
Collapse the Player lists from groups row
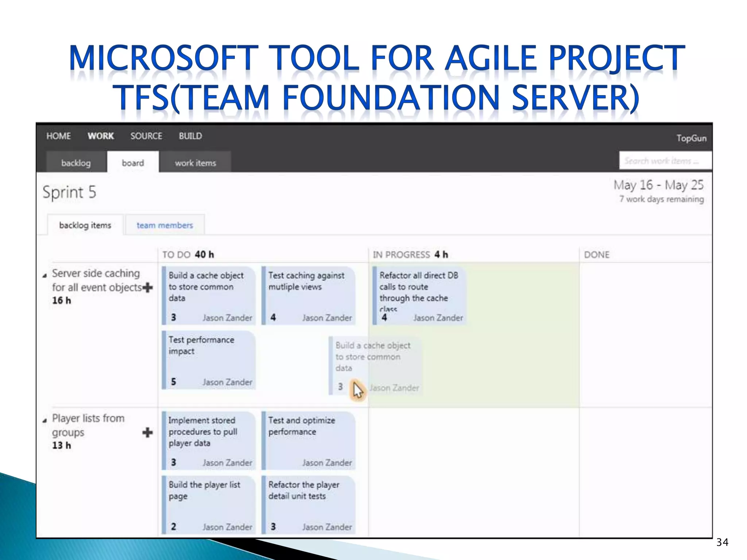[x=44, y=421]
